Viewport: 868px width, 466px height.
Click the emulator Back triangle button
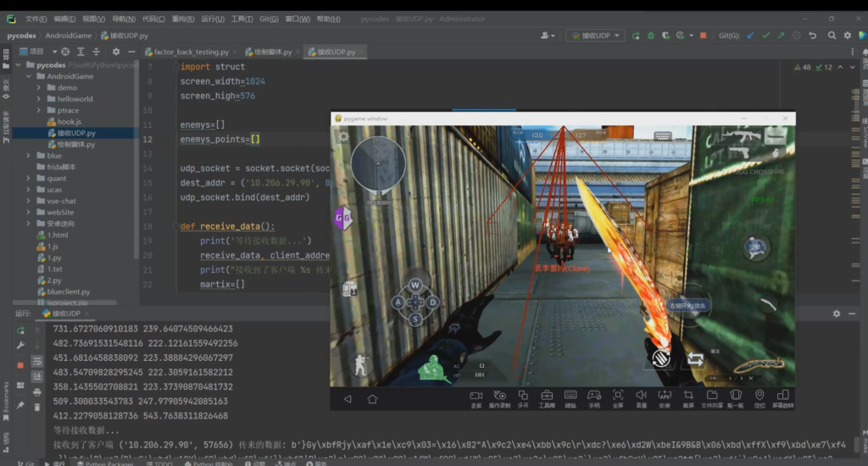(347, 398)
